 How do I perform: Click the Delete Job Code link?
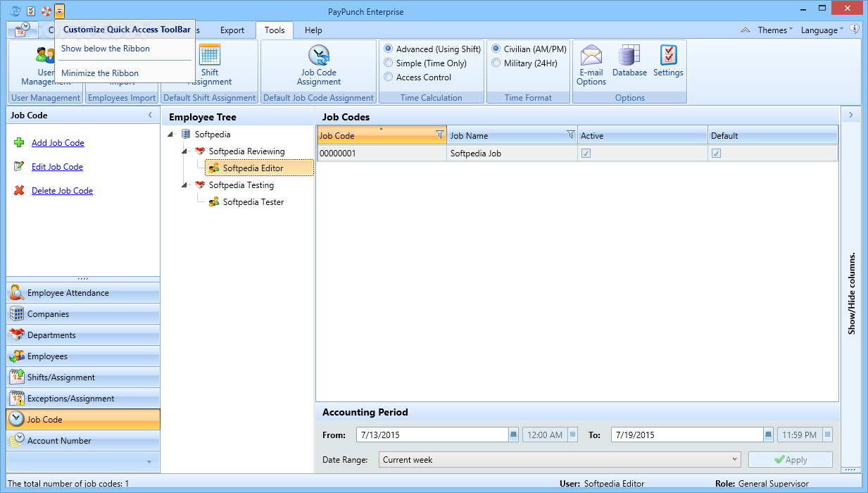point(62,191)
